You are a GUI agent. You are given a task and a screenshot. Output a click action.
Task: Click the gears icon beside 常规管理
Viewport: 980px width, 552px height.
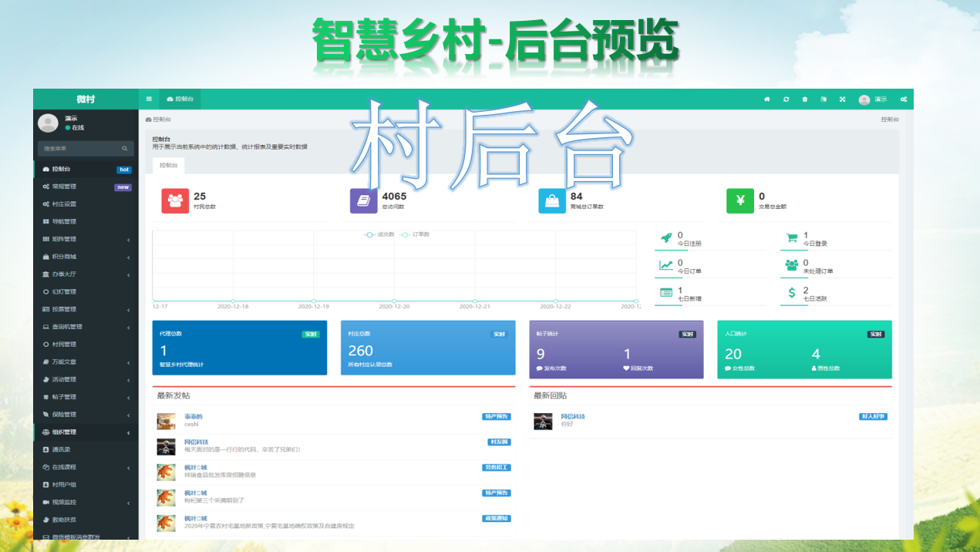click(46, 187)
